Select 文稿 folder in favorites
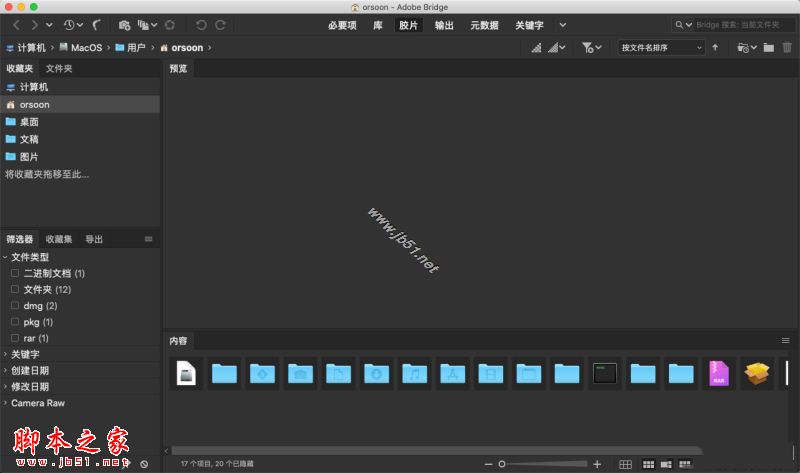Viewport: 800px width, 473px height. [80, 139]
